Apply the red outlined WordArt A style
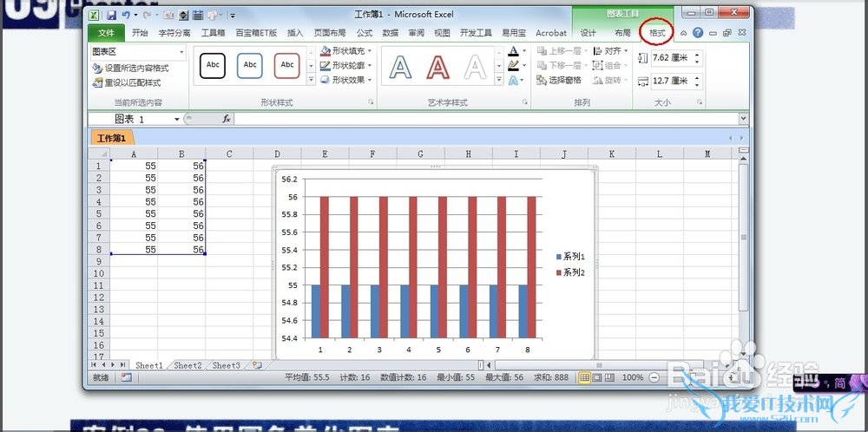The width and height of the screenshot is (868, 432). point(437,67)
